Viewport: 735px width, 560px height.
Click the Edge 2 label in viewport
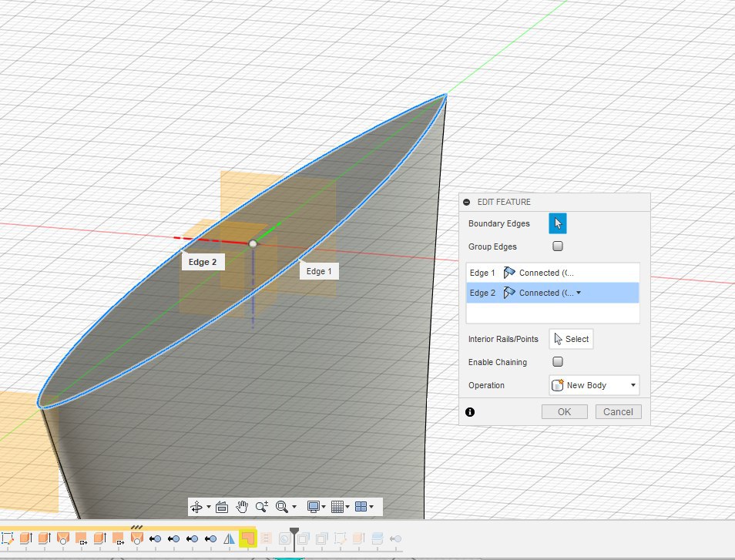pos(203,262)
